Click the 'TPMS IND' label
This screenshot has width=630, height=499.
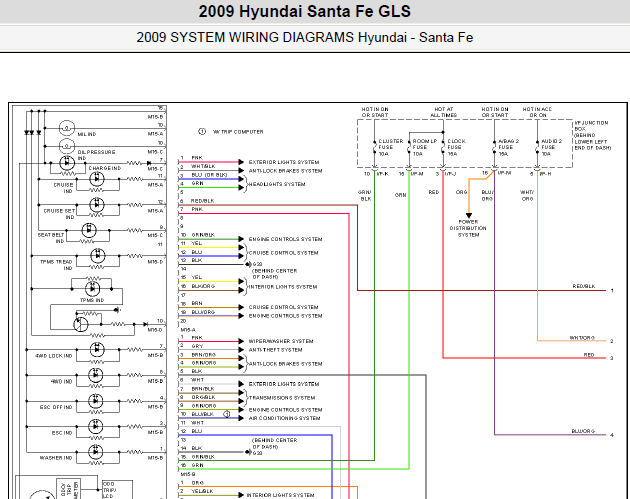click(x=92, y=300)
